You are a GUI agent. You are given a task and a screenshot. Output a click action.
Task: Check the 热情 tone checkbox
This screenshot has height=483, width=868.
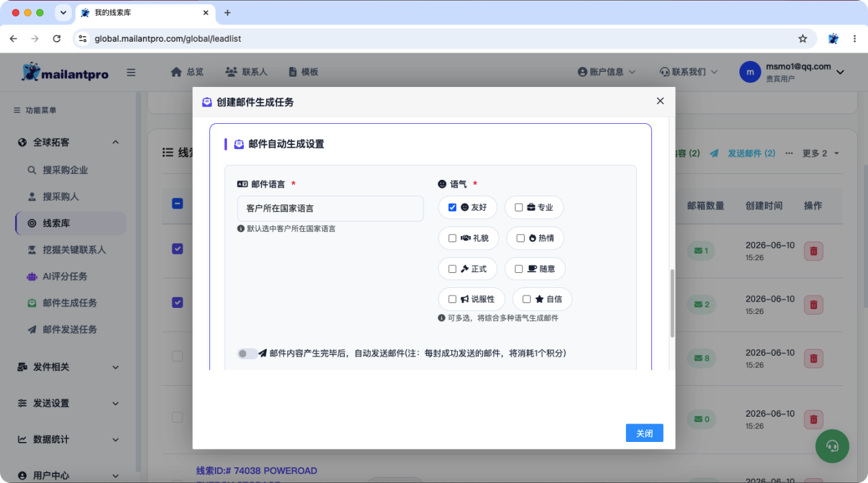click(521, 238)
